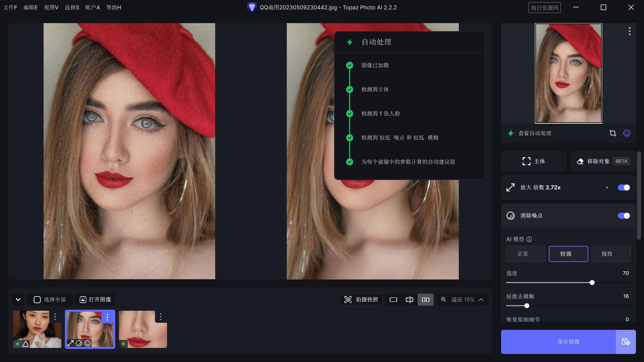Click the 旭日资源网 badge in title bar
This screenshot has width=644, height=362.
click(544, 8)
